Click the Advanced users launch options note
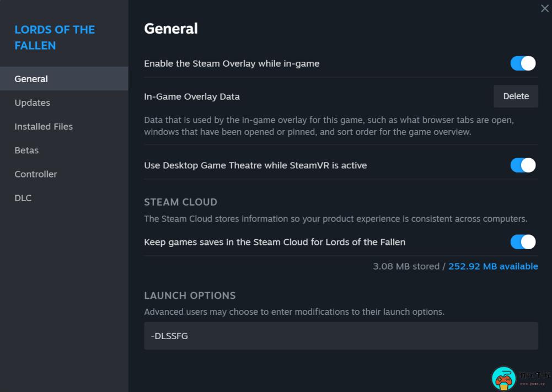552x392 pixels. click(x=294, y=312)
